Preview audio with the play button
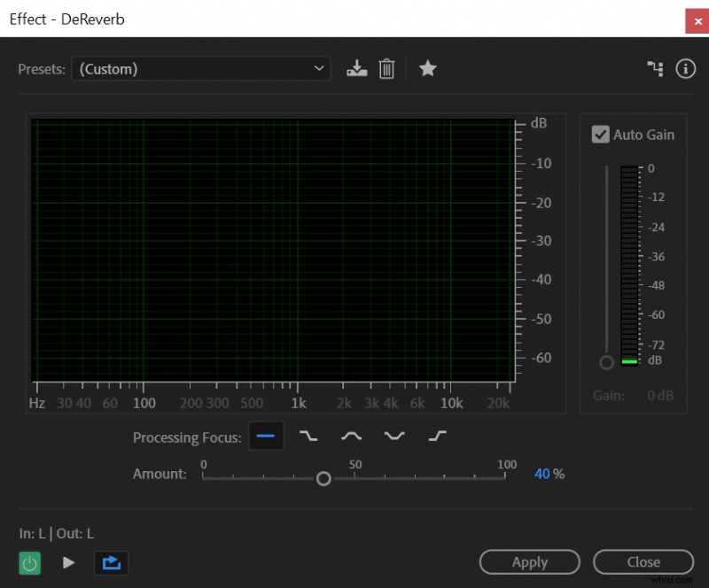 [69, 562]
